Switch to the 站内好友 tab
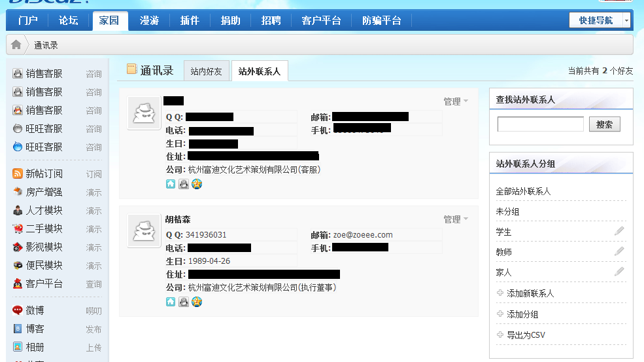Viewport: 644px width, 362px height. click(206, 71)
